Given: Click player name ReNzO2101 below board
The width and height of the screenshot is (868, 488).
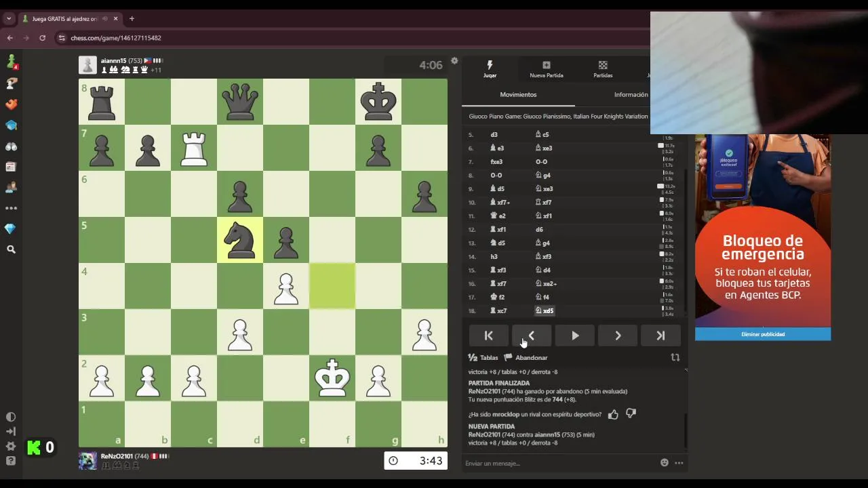Looking at the screenshot, I should [x=117, y=457].
